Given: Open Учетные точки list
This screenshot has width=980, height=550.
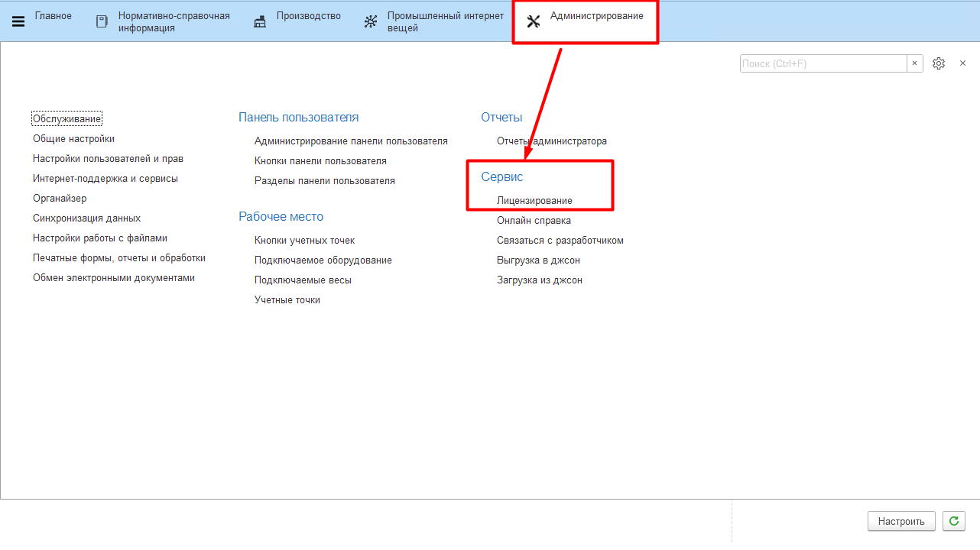Looking at the screenshot, I should pyautogui.click(x=287, y=300).
